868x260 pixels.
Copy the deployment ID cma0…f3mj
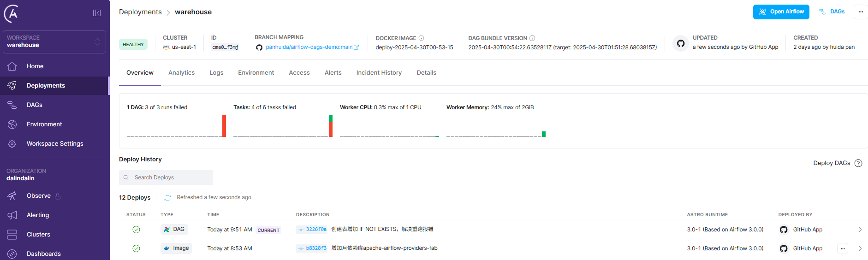tap(225, 47)
